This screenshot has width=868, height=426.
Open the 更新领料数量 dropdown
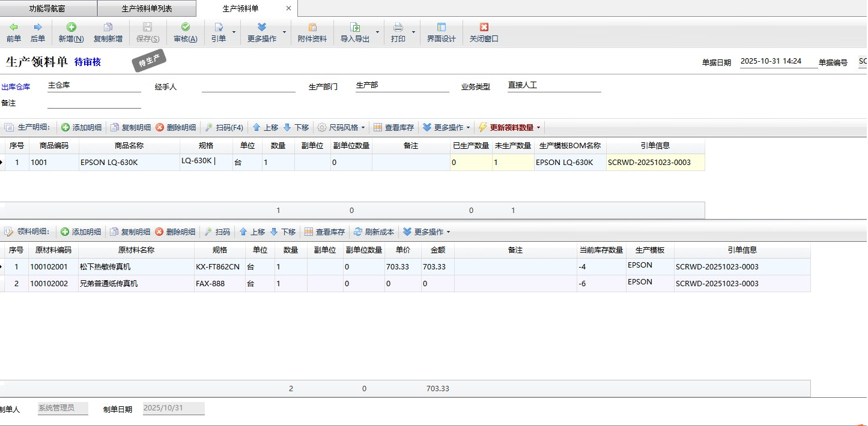538,128
